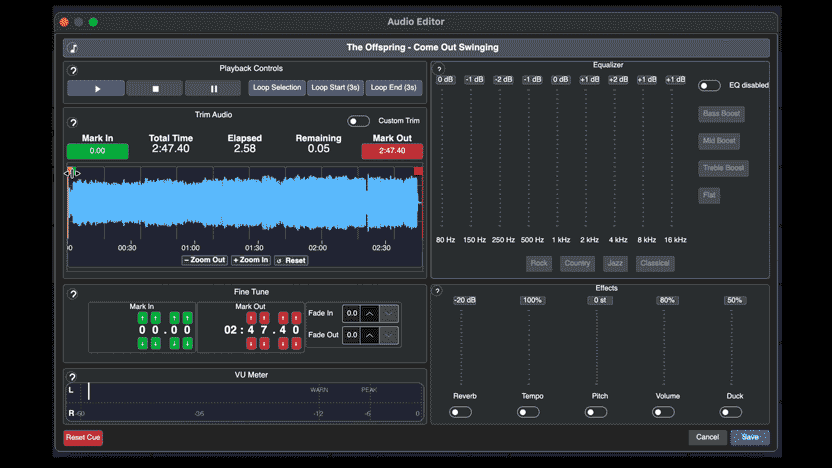Open the Trim Audio help question mark
This screenshot has width=832, height=468.
point(73,123)
